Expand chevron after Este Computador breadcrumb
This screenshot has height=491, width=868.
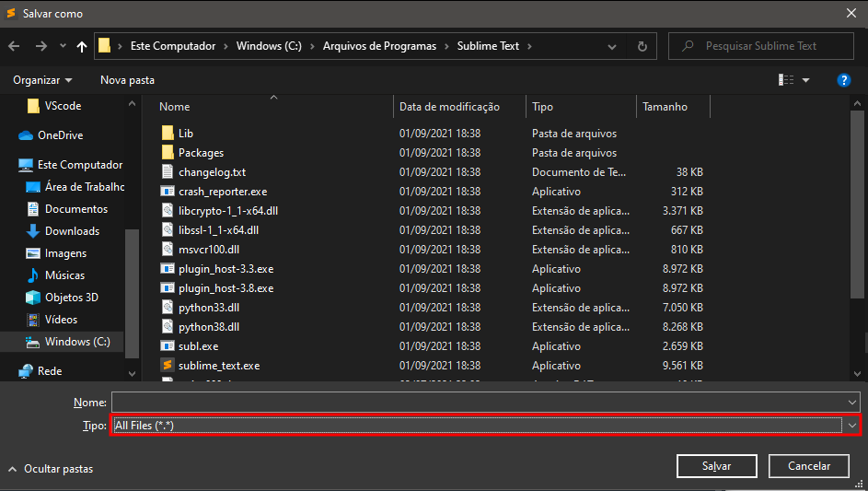[x=226, y=47]
